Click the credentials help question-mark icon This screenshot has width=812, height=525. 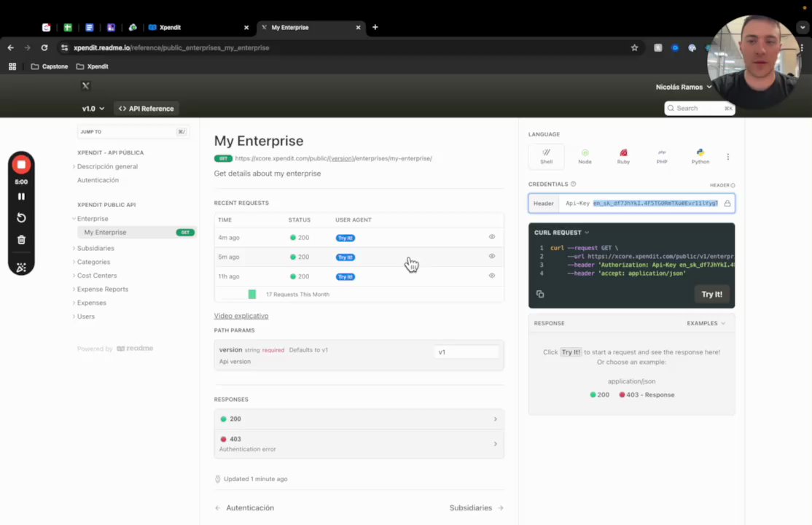[x=573, y=184]
